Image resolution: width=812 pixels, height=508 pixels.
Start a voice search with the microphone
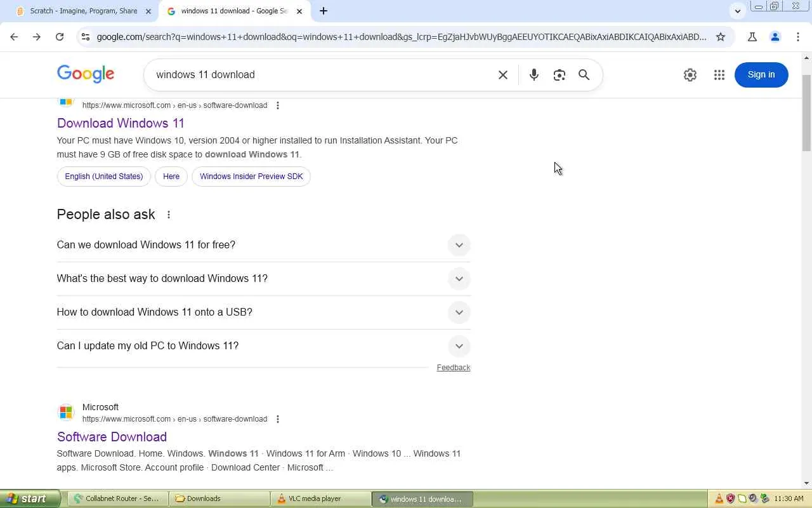tap(534, 75)
